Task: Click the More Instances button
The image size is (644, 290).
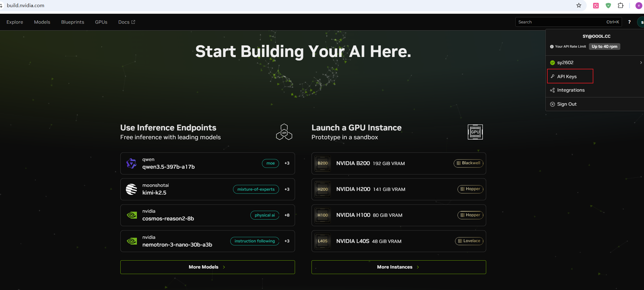Action: tap(399, 267)
